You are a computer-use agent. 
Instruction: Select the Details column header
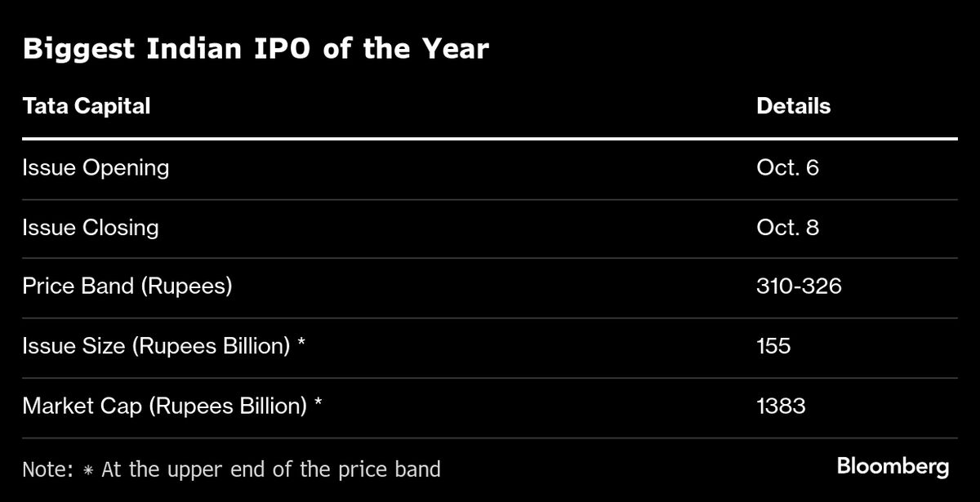click(x=793, y=106)
